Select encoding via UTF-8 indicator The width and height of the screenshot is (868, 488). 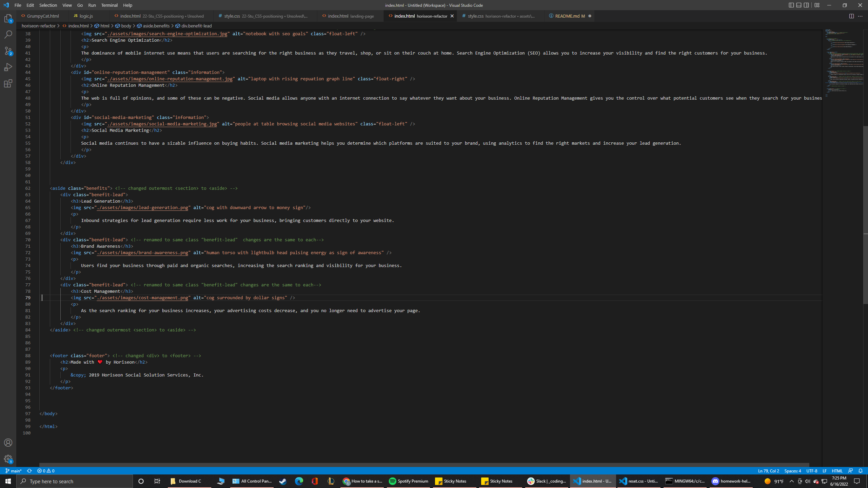812,471
